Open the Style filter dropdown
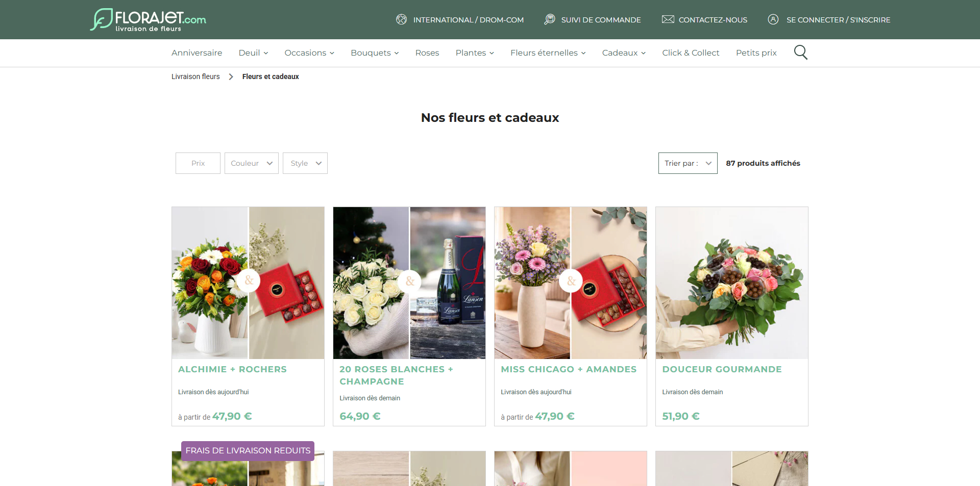980x486 pixels. click(305, 163)
